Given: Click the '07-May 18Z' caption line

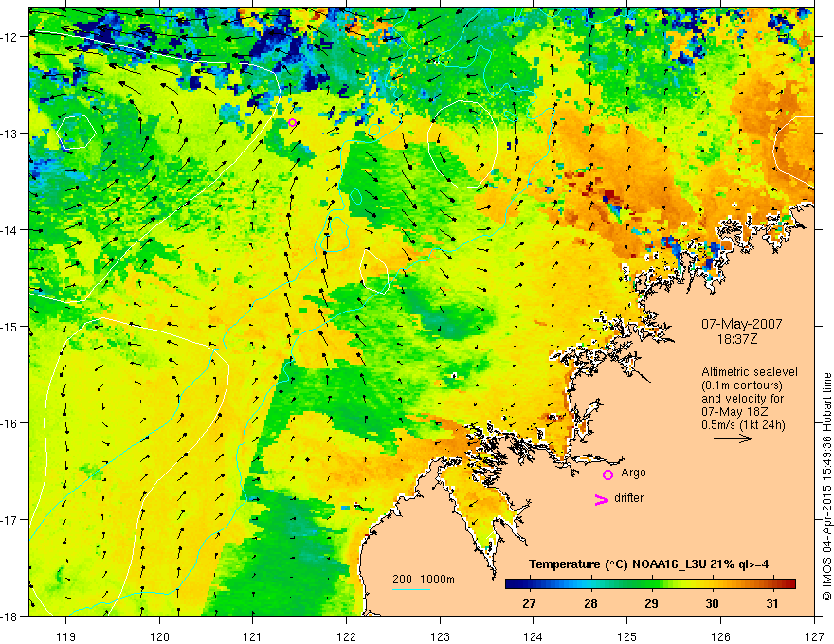Looking at the screenshot, I should click(x=734, y=412).
